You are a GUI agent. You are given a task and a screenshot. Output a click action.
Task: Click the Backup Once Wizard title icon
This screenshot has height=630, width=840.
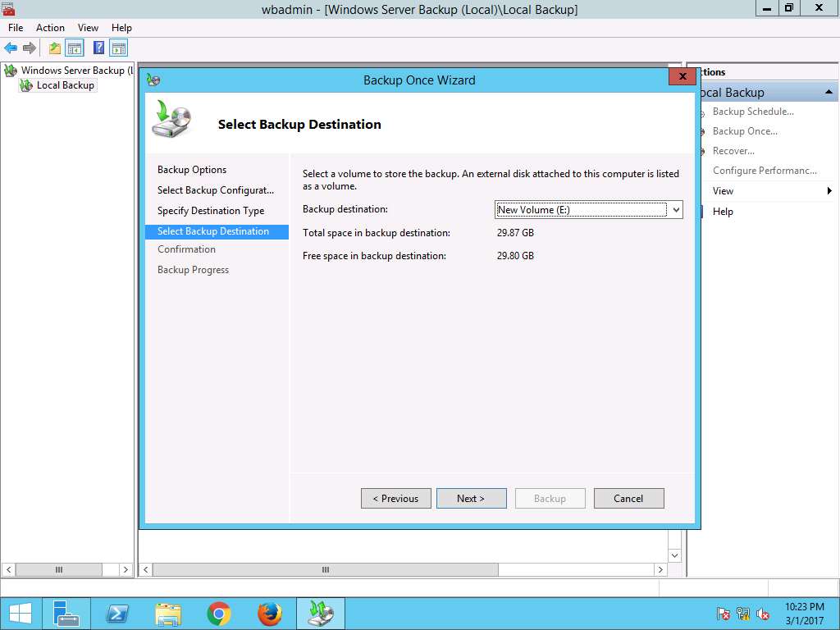pyautogui.click(x=153, y=80)
